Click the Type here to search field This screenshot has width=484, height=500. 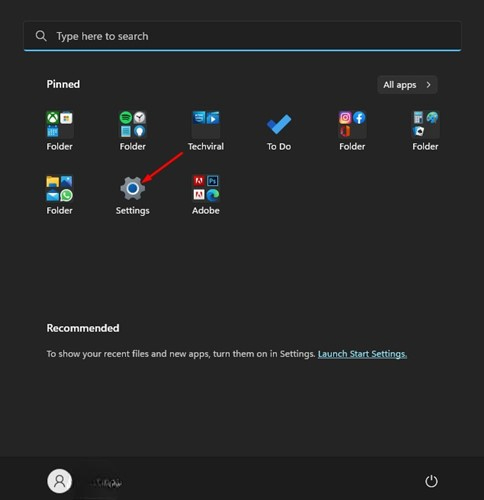[x=242, y=36]
